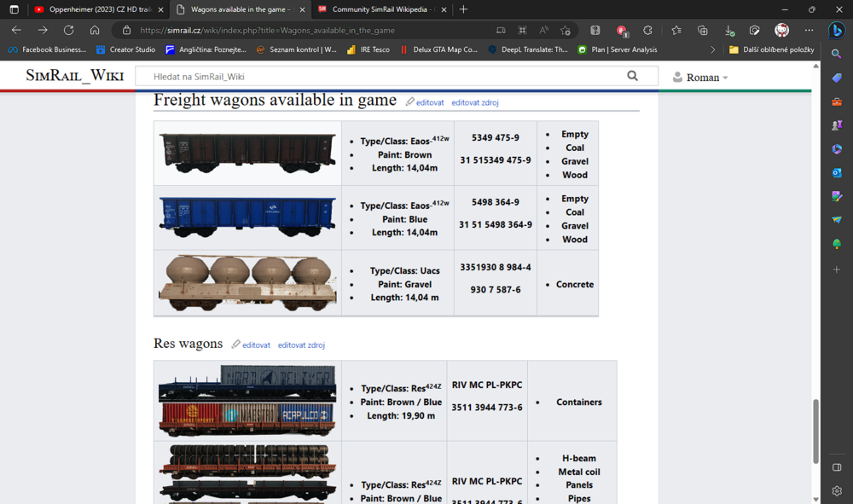853x504 pixels.
Task: Click the magnifier to search SimRail_Wiki
Action: point(632,76)
